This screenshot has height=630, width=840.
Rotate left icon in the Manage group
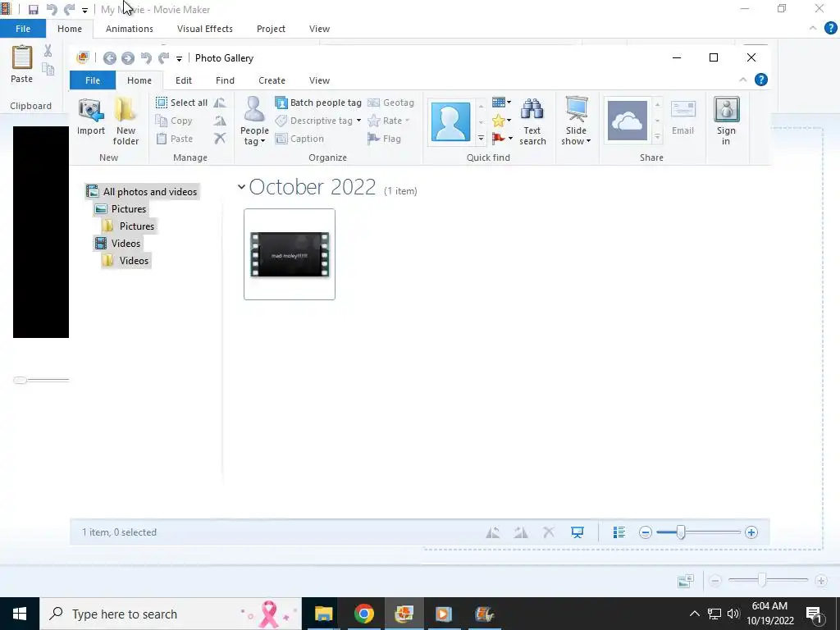coord(220,103)
